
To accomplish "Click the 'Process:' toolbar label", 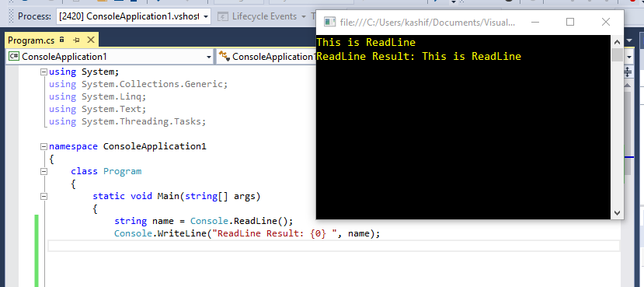I will click(34, 17).
